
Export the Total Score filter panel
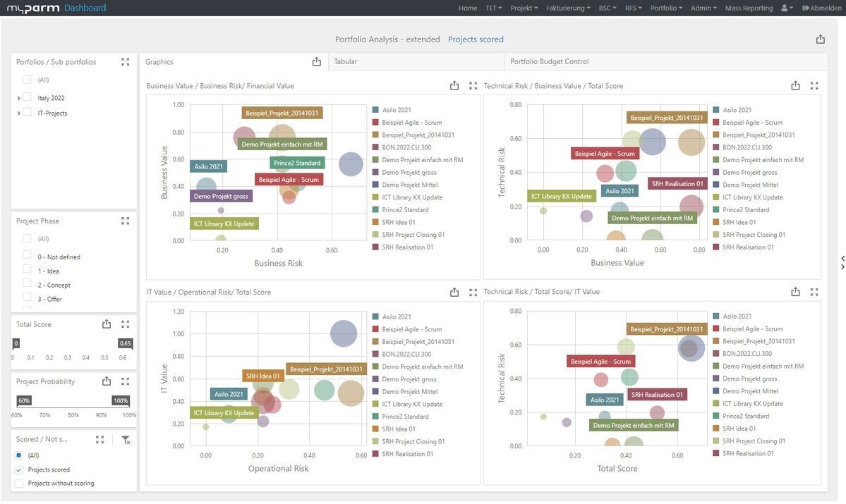pos(107,324)
